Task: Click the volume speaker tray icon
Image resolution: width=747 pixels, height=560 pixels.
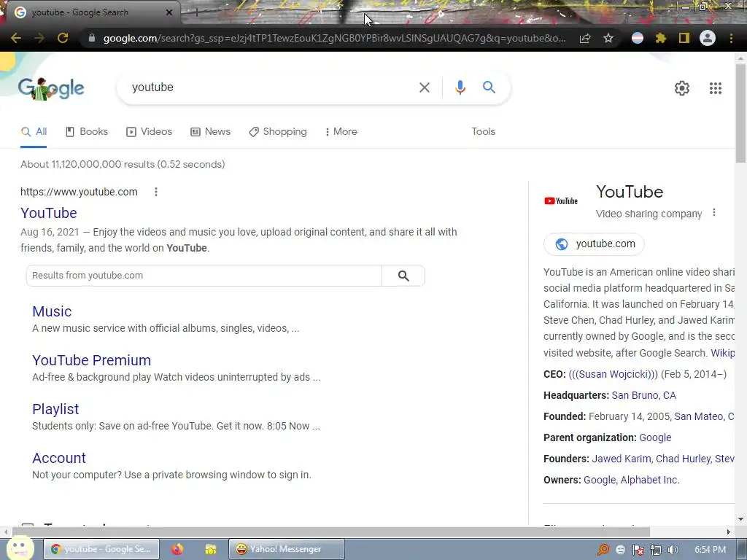Action: tap(673, 550)
